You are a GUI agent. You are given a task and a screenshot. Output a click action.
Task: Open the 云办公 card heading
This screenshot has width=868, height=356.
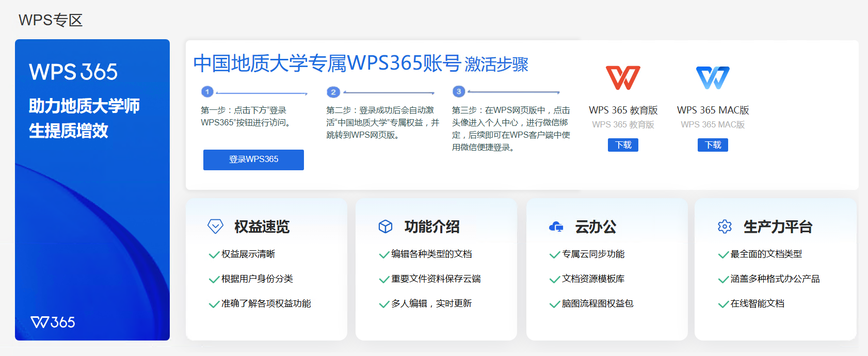pos(596,226)
